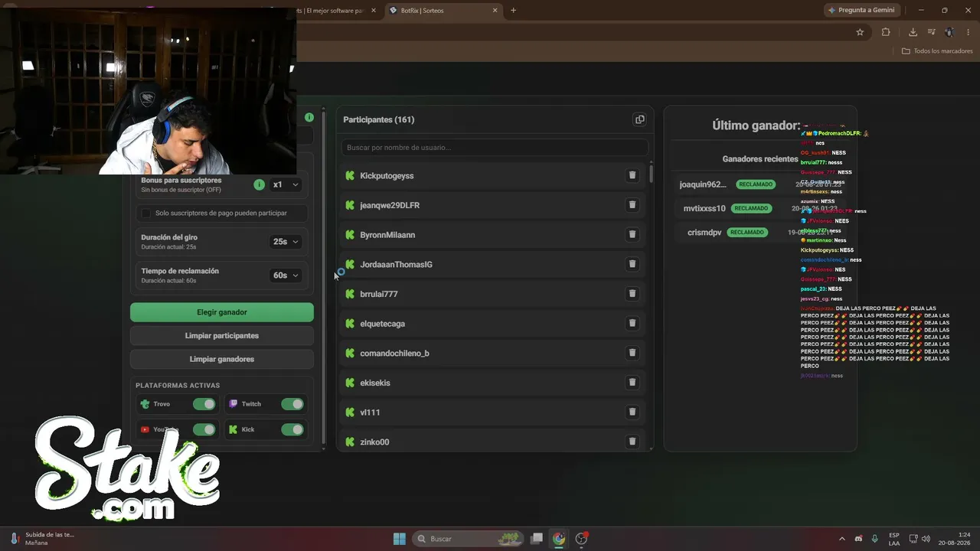Click recent winner mvtixxss10

click(x=704, y=208)
